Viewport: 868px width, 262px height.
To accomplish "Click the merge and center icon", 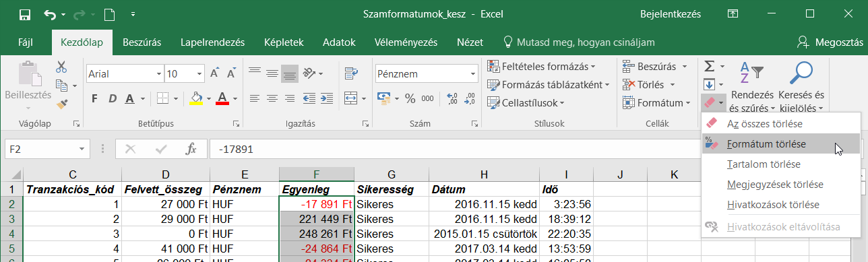I will (350, 98).
